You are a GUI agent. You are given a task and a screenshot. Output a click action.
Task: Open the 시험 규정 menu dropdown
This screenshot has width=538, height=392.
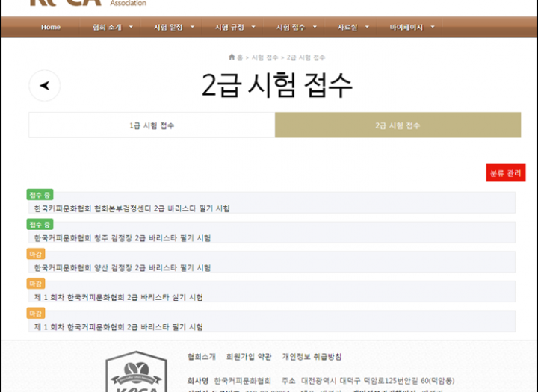(235, 28)
